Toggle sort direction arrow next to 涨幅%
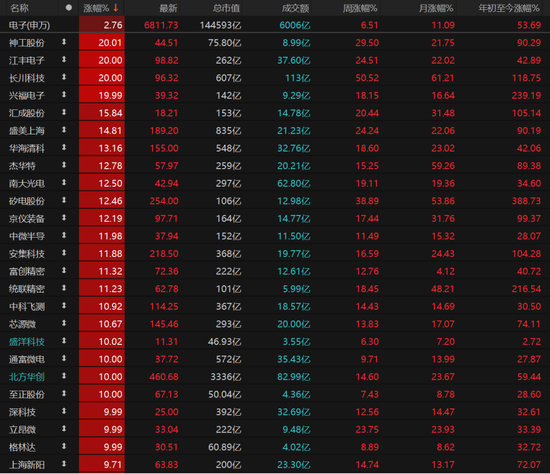 click(116, 8)
